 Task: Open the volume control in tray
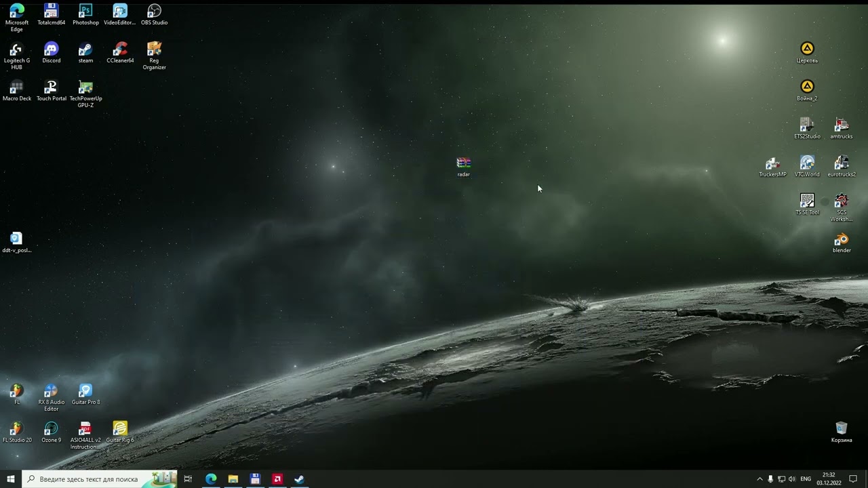[792, 479]
